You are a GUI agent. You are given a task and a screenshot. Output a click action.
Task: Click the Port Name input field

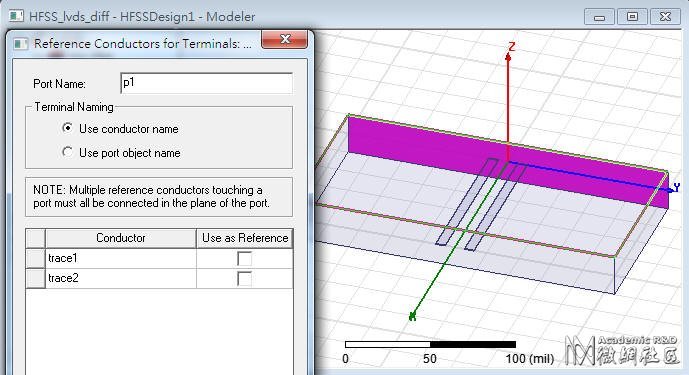pos(206,83)
